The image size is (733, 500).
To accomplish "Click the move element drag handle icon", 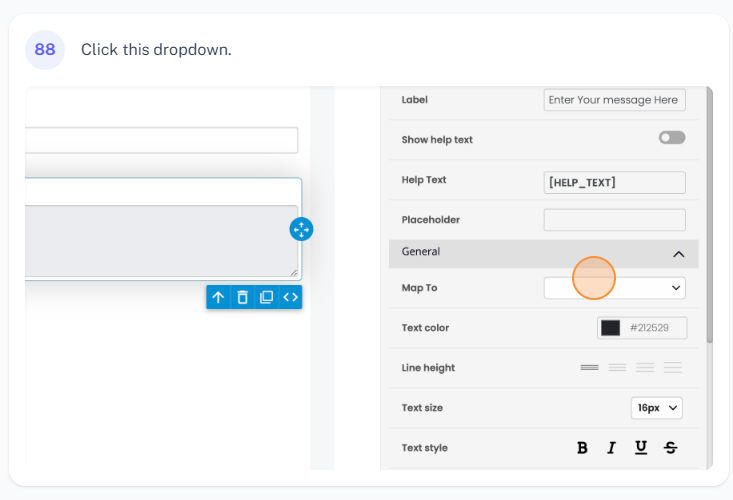I will point(301,229).
